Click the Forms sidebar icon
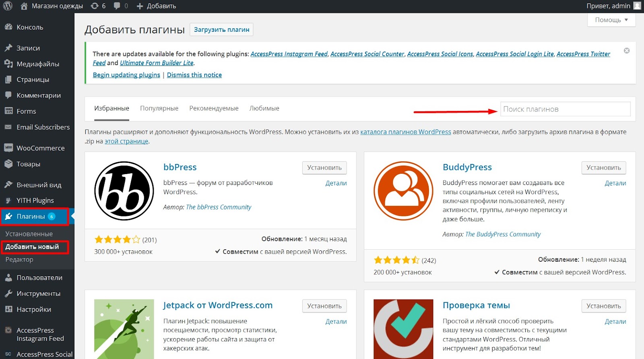The width and height of the screenshot is (644, 359). (x=8, y=111)
